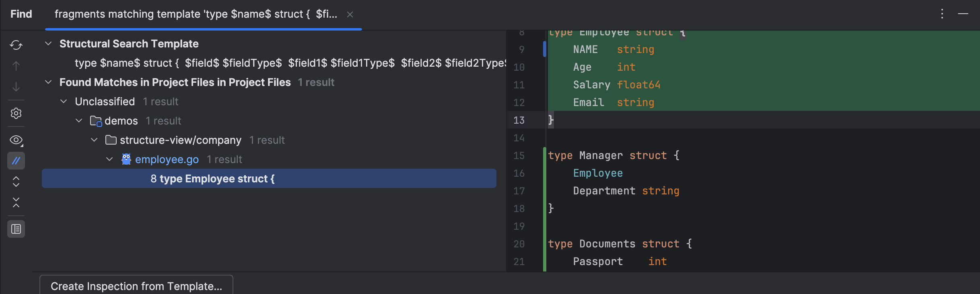Screen dimensions: 980x294
Task: Click the closing brace on line 13
Action: click(x=551, y=120)
